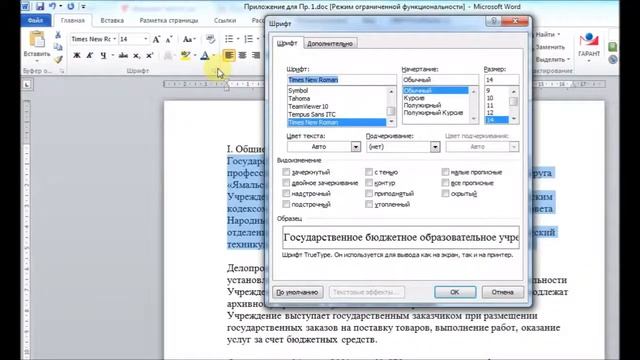Screen dimensions: 640x360
Task: Toggle bold Ж formatting
Action: tap(76, 55)
